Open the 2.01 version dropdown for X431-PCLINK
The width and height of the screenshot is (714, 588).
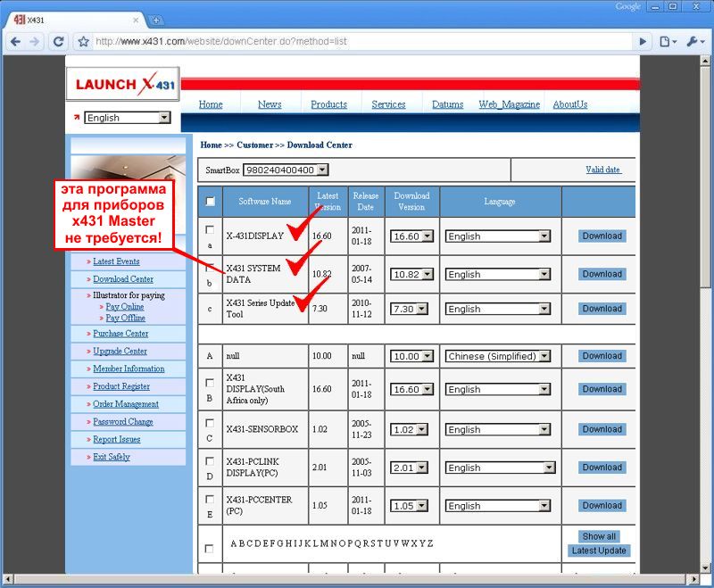tap(409, 468)
